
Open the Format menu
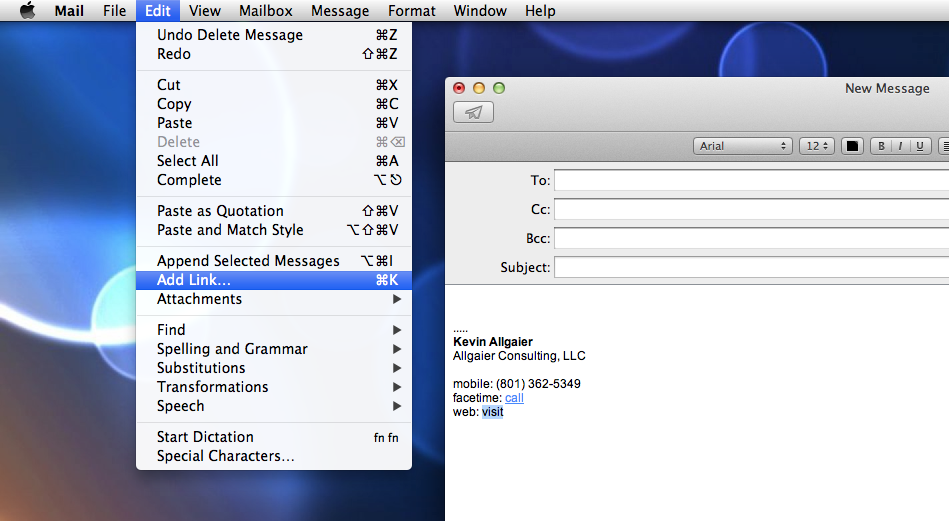click(412, 11)
